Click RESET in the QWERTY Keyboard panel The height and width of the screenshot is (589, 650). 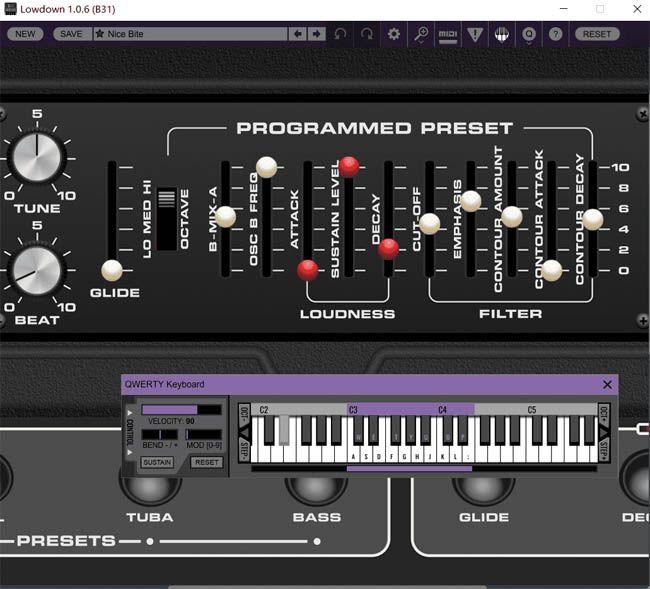point(206,462)
